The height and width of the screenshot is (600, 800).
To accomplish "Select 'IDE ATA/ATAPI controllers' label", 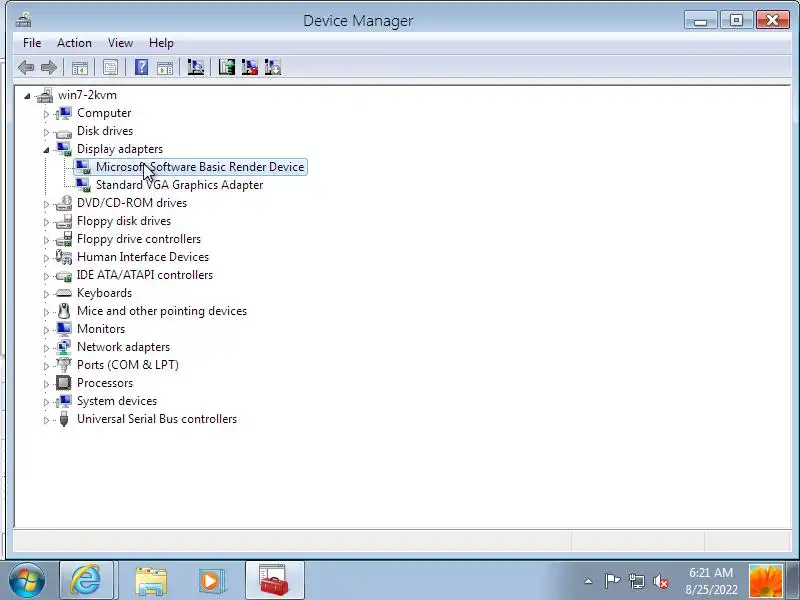I will tap(145, 274).
